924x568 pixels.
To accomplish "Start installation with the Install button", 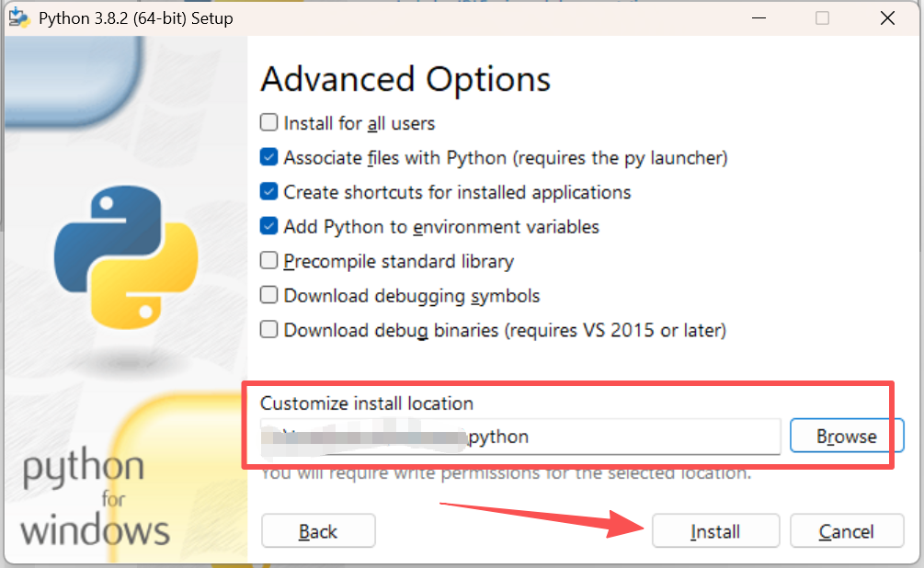I will [x=715, y=531].
